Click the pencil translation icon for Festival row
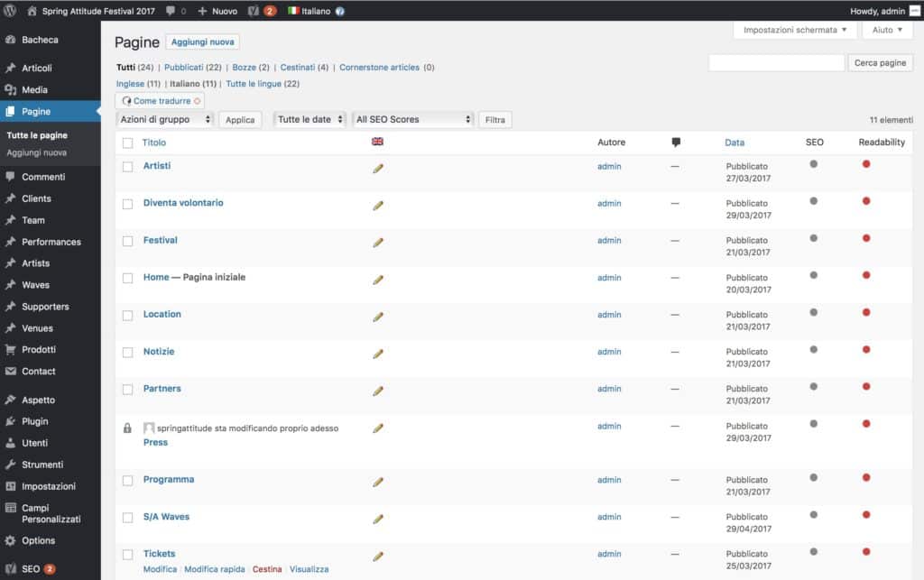The height and width of the screenshot is (580, 924). pos(378,242)
